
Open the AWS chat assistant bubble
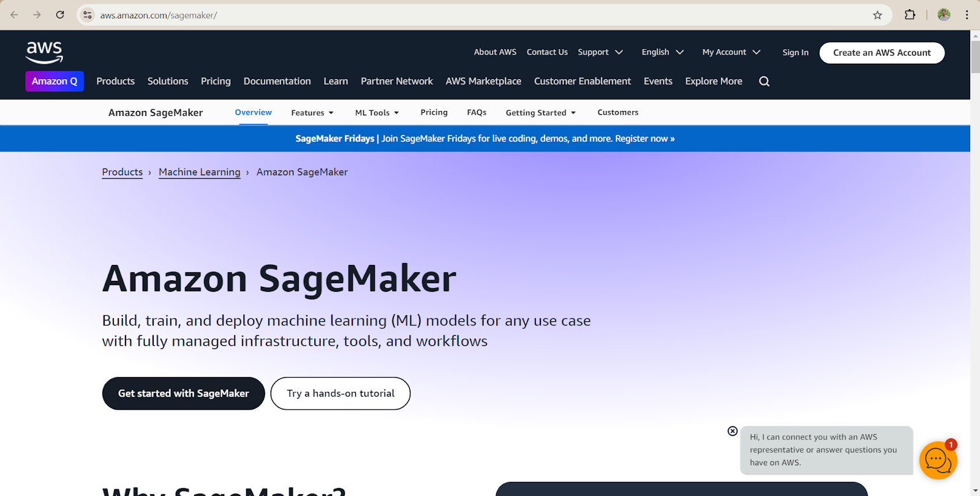coord(938,460)
